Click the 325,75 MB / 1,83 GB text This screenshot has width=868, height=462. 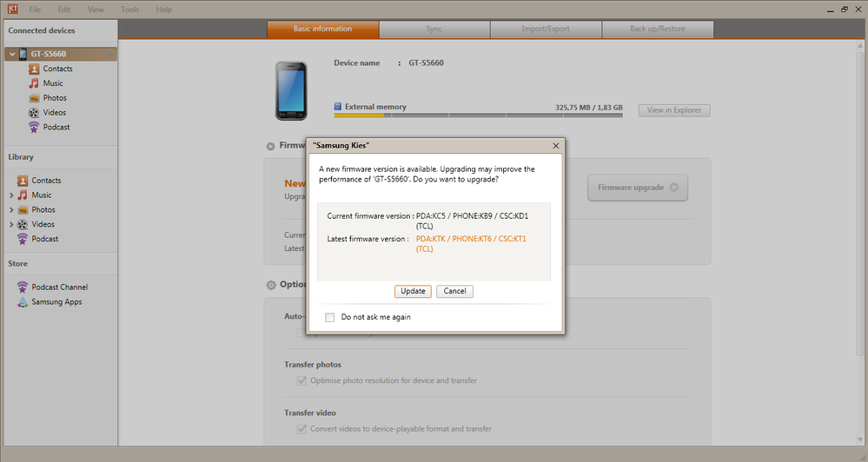[589, 108]
